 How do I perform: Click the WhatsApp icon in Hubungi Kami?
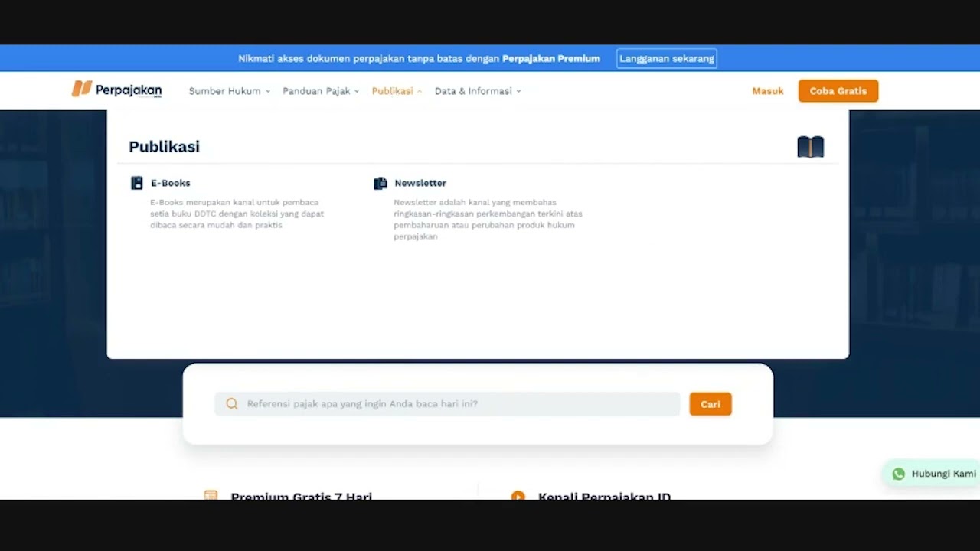[x=899, y=474]
